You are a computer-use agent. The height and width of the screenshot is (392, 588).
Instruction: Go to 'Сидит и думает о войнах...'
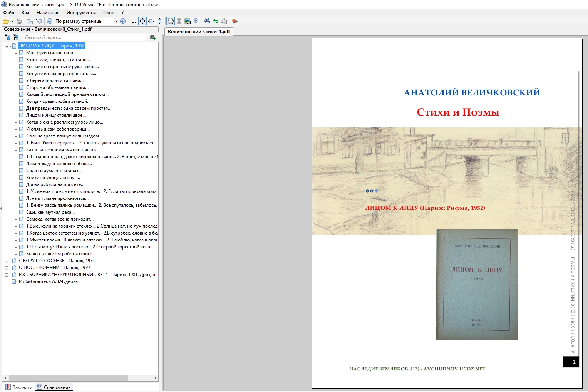coord(54,171)
